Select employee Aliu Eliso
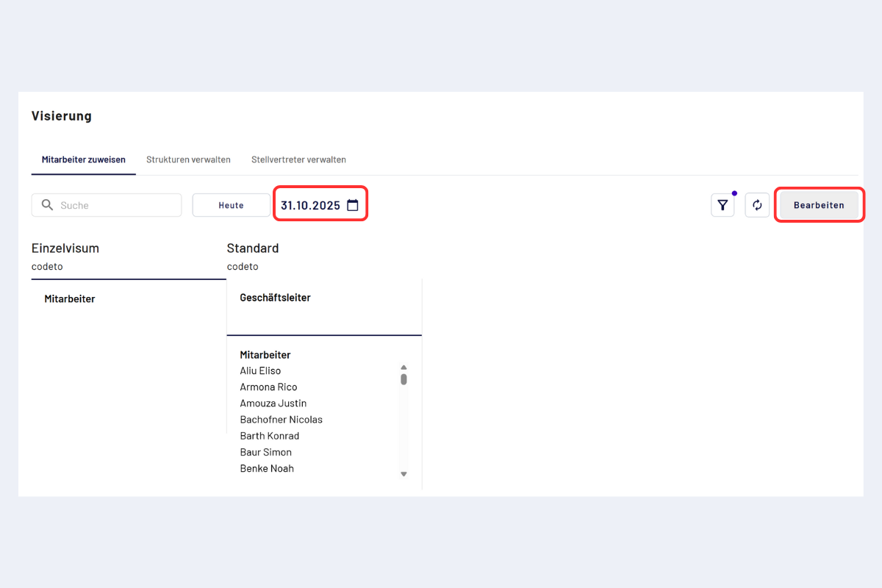 (x=260, y=371)
